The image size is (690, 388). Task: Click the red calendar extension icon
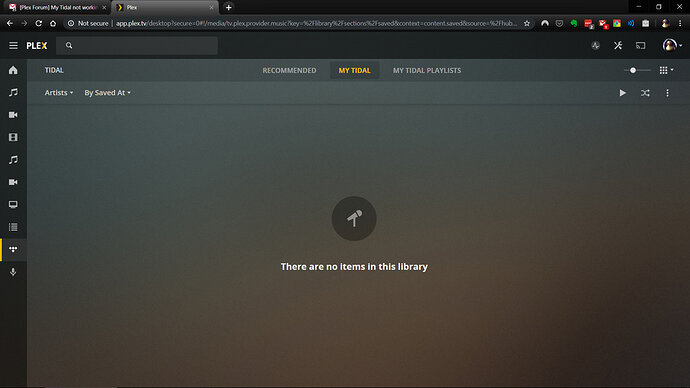tap(588, 24)
